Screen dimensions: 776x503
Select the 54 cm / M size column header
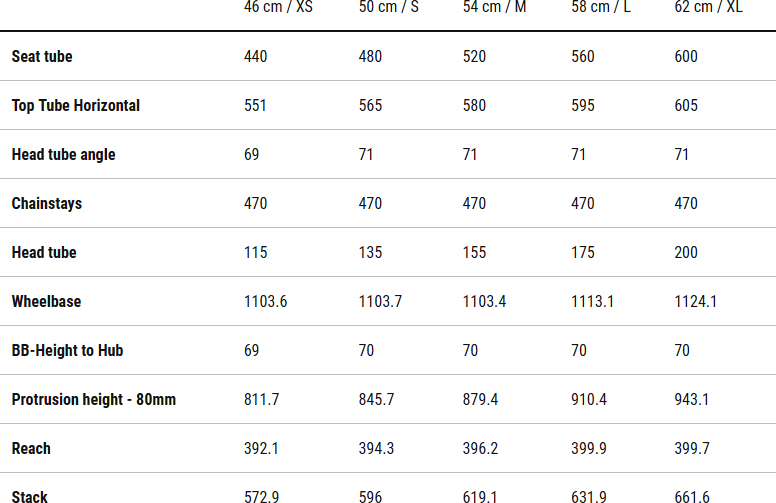[494, 7]
